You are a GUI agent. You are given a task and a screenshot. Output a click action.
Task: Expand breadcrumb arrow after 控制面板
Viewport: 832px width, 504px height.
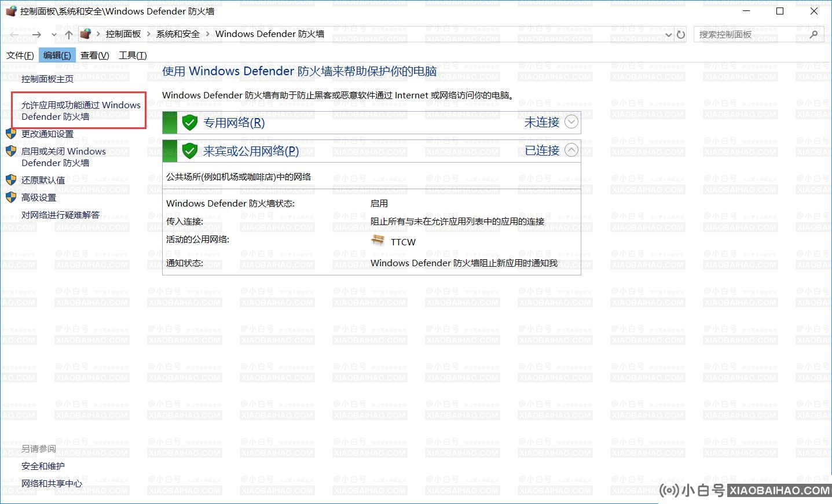pyautogui.click(x=149, y=34)
